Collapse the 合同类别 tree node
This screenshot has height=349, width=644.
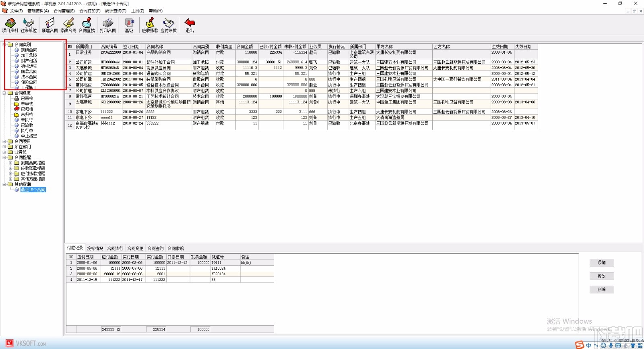pyautogui.click(x=4, y=45)
